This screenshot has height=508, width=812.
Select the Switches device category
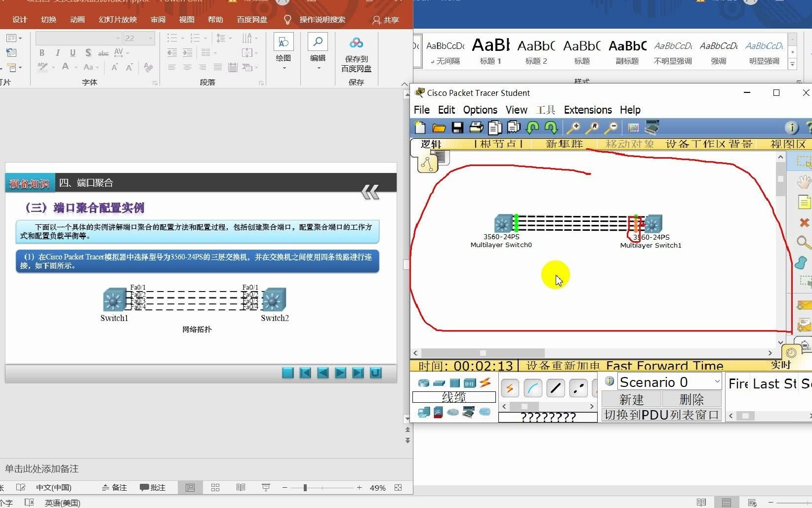[x=439, y=383]
